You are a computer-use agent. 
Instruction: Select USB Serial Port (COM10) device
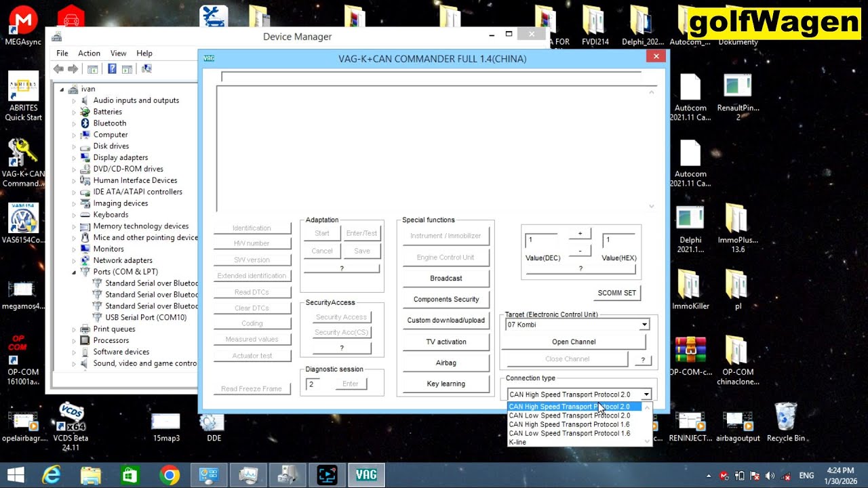tap(146, 317)
